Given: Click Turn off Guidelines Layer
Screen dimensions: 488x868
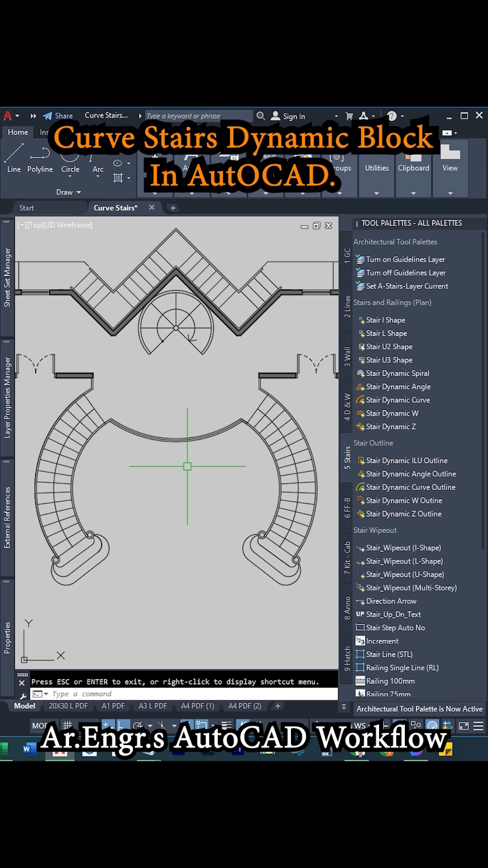Looking at the screenshot, I should pos(401,273).
